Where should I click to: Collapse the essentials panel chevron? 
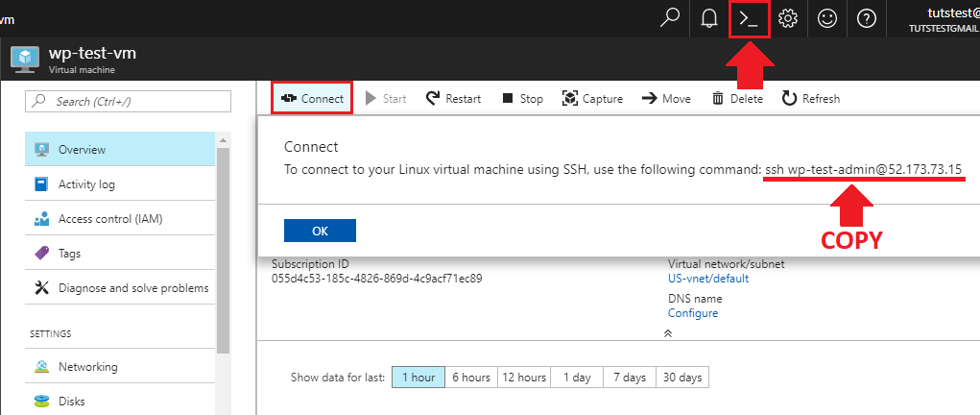click(668, 333)
